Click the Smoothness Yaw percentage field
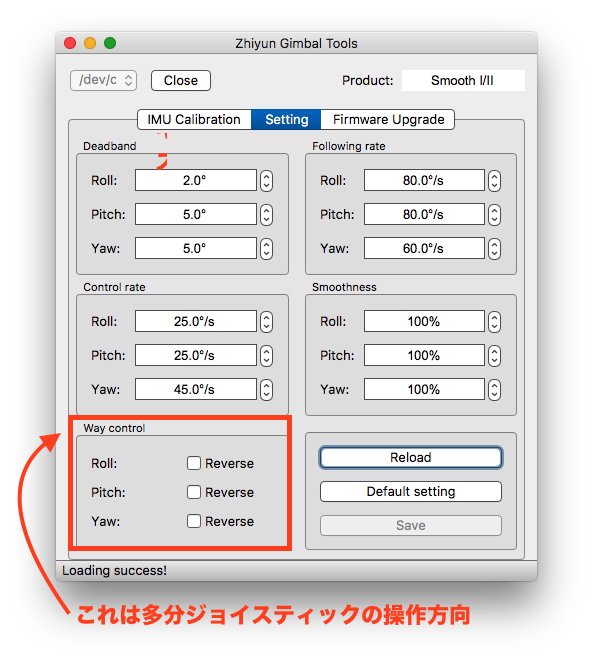 point(424,389)
